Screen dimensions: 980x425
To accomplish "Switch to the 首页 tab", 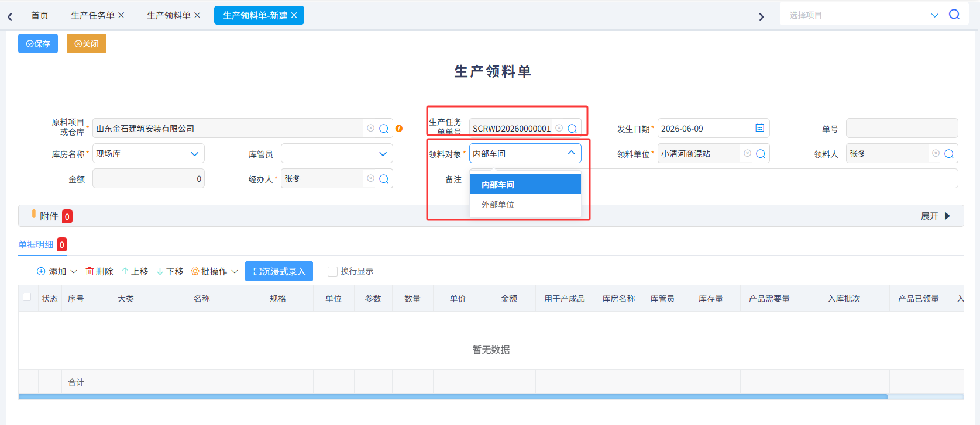I will (x=40, y=15).
